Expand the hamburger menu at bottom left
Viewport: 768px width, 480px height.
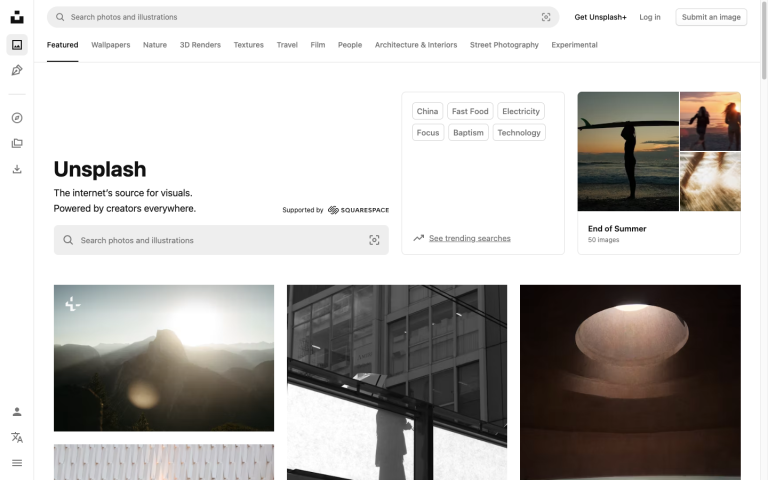pos(17,463)
